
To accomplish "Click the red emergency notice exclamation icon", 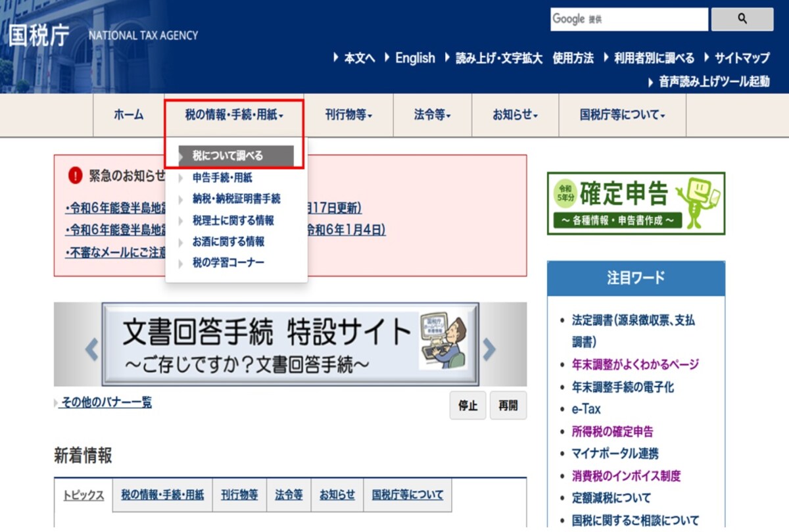I will coord(75,176).
